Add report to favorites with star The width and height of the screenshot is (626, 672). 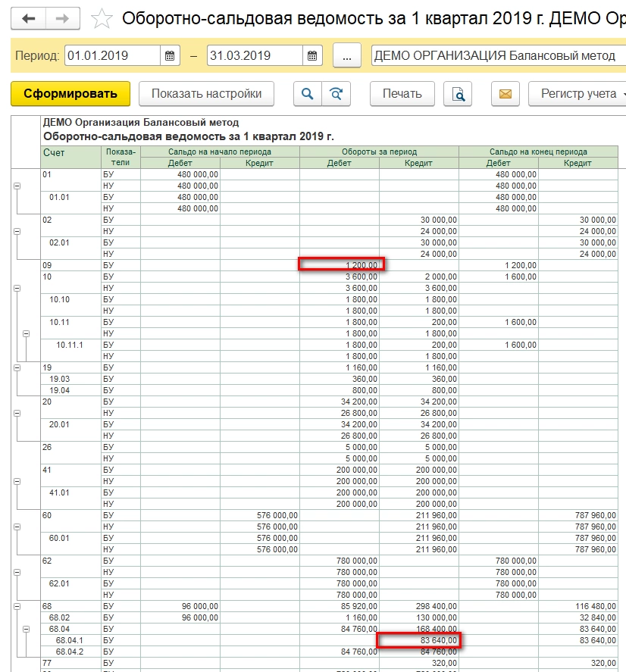coord(102,19)
